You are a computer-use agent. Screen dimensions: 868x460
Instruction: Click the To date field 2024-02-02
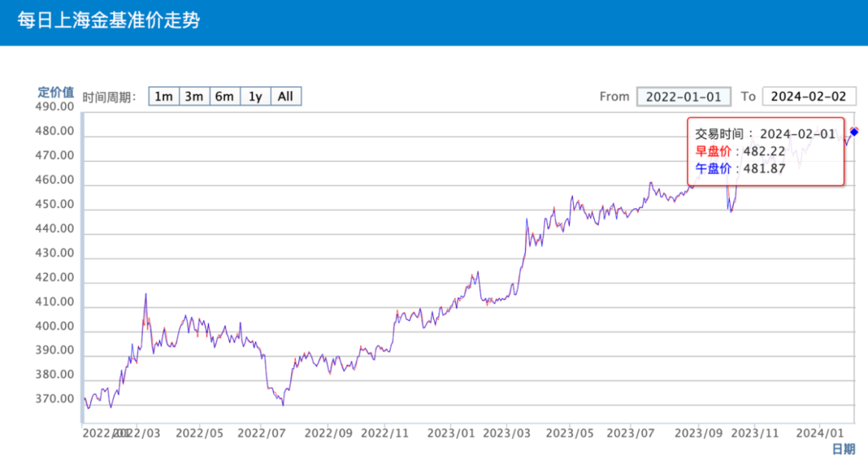click(809, 97)
